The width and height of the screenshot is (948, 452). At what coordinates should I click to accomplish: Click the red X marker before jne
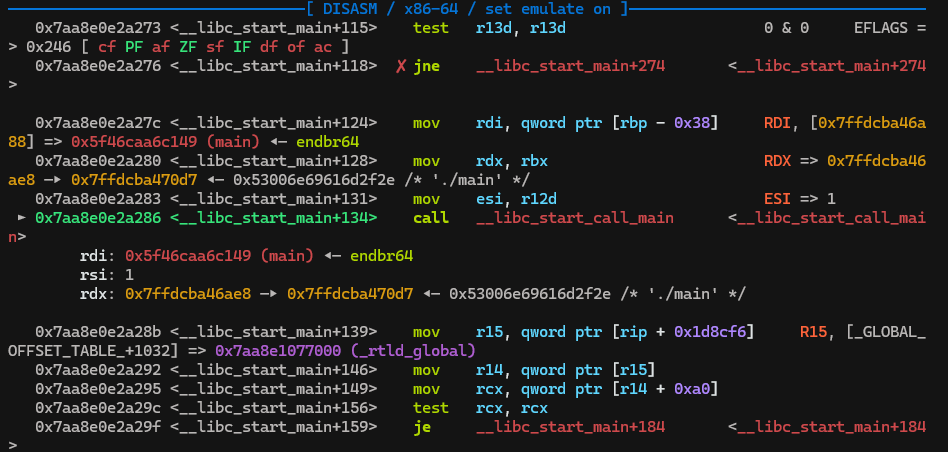click(x=400, y=66)
